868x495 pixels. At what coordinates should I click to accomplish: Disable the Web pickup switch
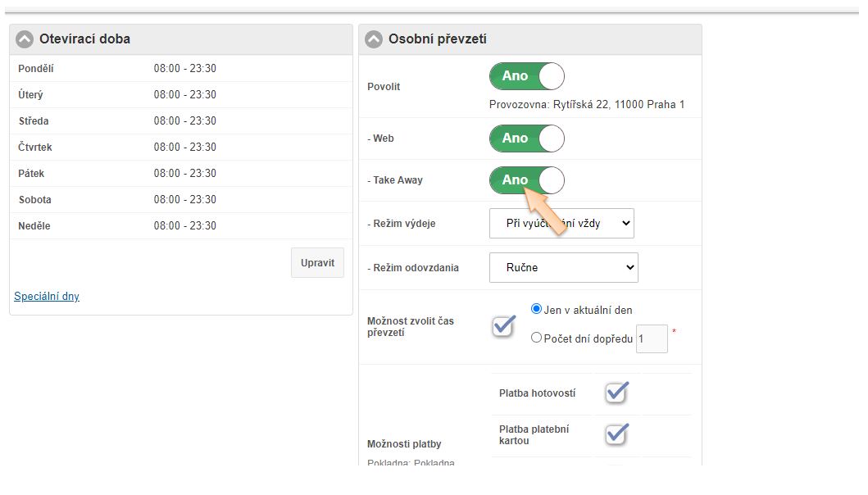[526, 139]
